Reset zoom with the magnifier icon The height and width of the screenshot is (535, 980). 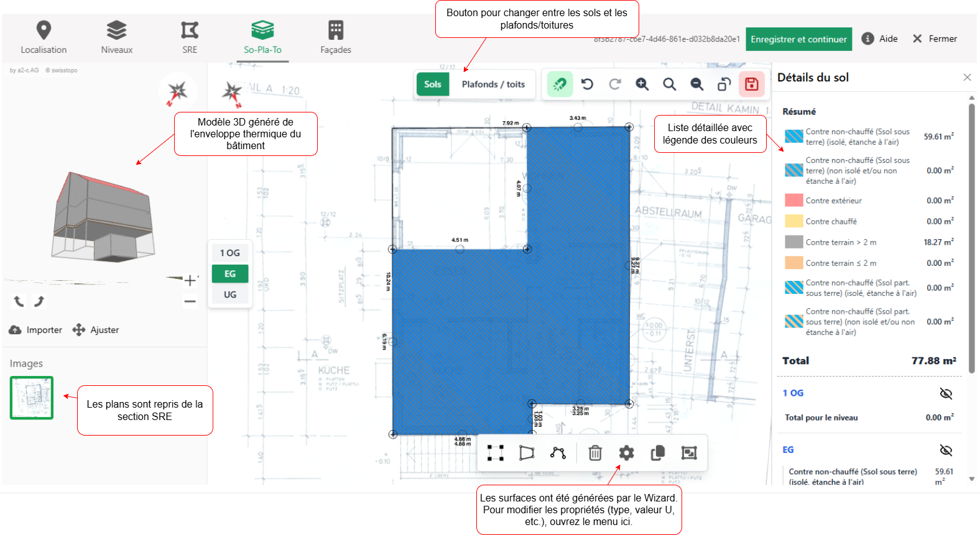click(669, 84)
